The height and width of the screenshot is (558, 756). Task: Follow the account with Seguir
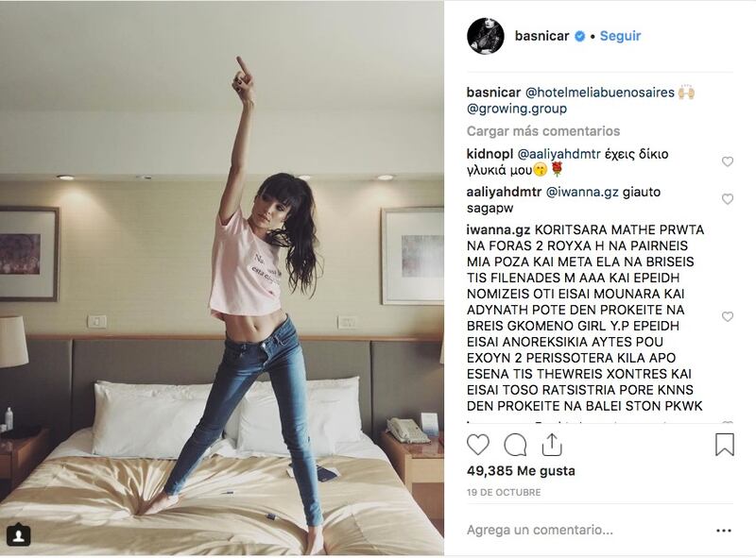tap(620, 36)
